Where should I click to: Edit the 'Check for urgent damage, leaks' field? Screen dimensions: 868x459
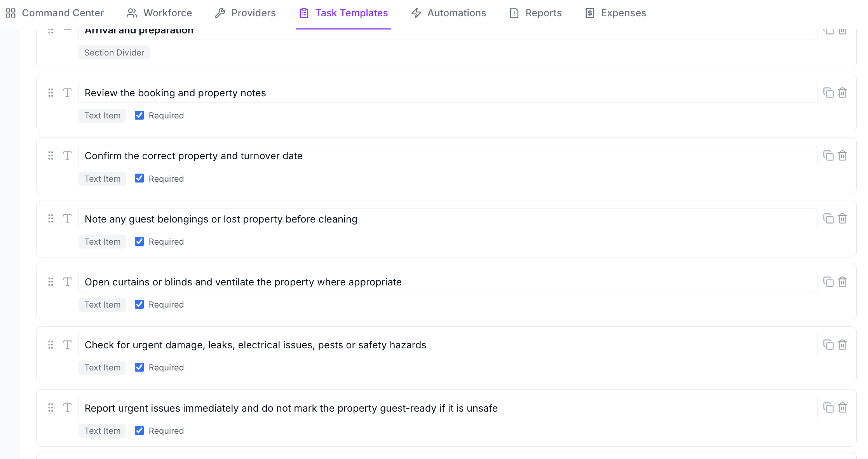[448, 345]
